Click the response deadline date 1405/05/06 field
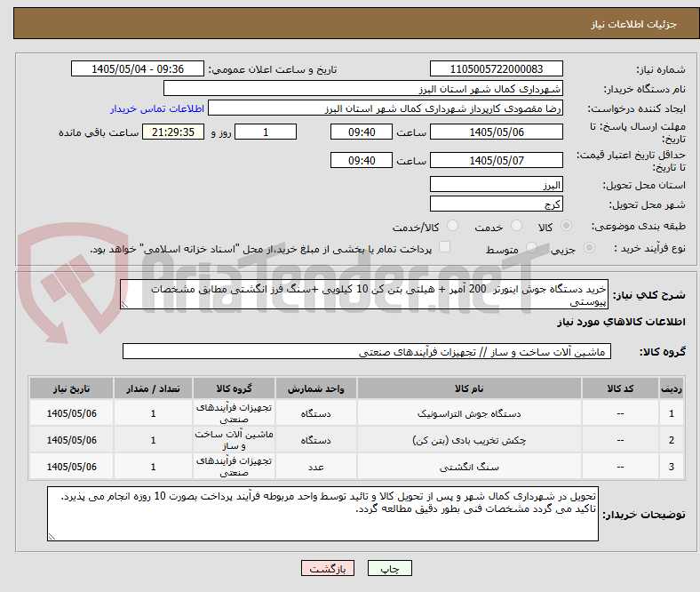The width and height of the screenshot is (700, 592). click(497, 132)
